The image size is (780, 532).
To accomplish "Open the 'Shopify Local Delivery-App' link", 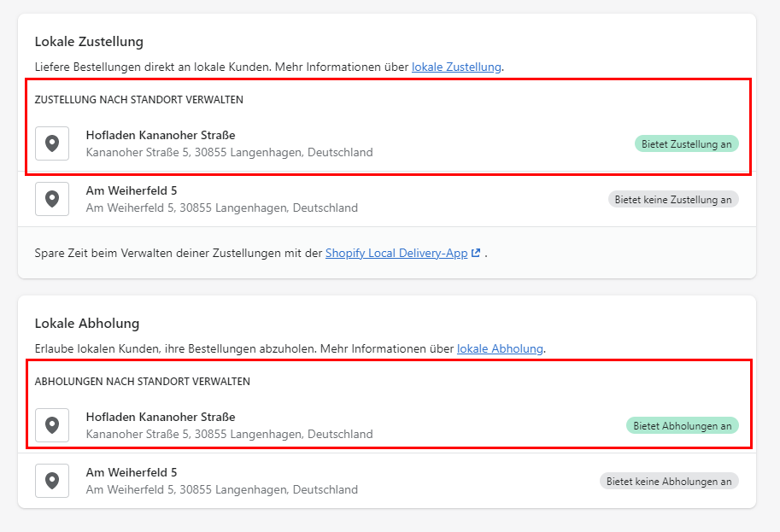I will pyautogui.click(x=396, y=253).
